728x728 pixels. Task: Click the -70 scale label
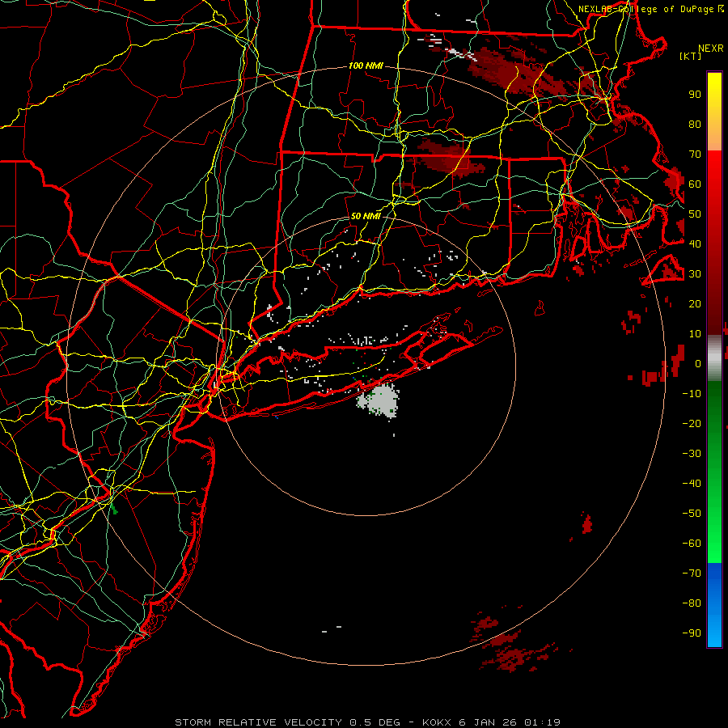[x=692, y=574]
